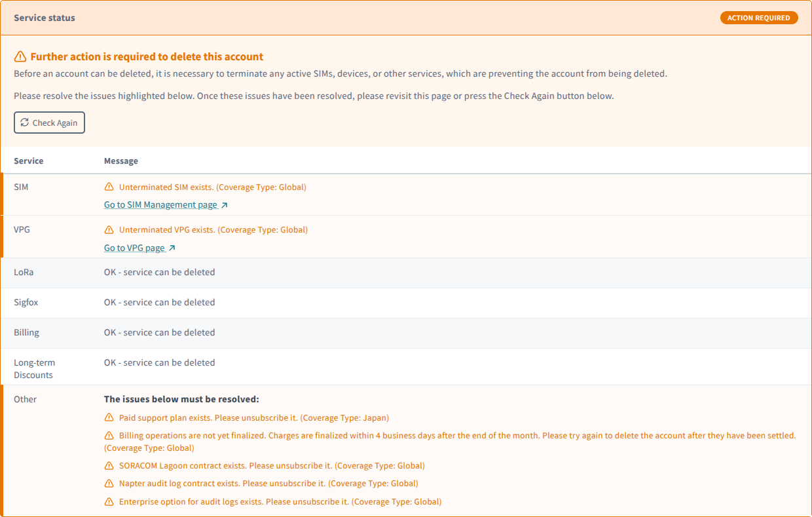The width and height of the screenshot is (812, 517).
Task: Click the Check Again button
Action: pyautogui.click(x=49, y=123)
